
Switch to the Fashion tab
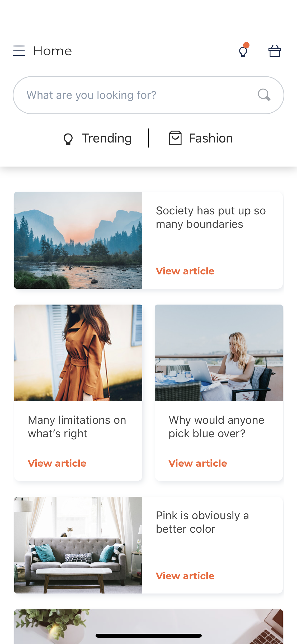click(x=201, y=138)
